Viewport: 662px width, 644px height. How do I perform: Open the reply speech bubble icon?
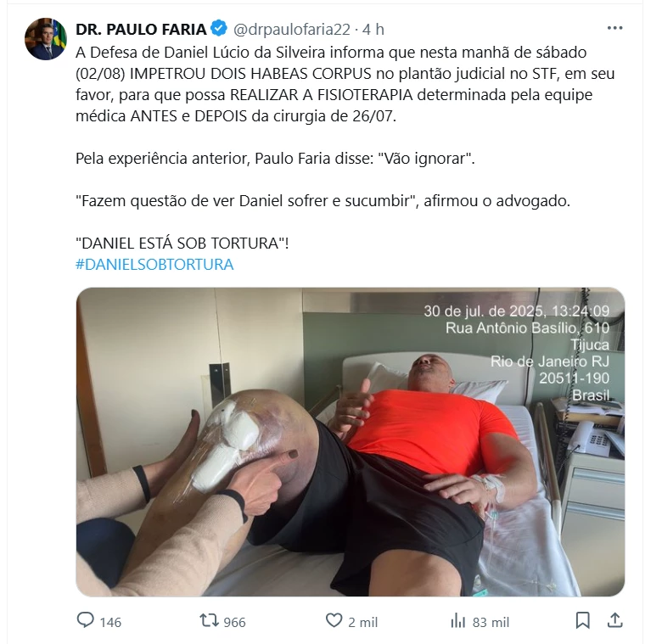(x=85, y=620)
